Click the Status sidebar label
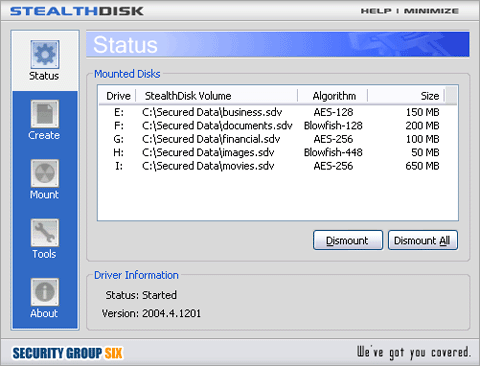The width and height of the screenshot is (480, 366). pos(44,76)
